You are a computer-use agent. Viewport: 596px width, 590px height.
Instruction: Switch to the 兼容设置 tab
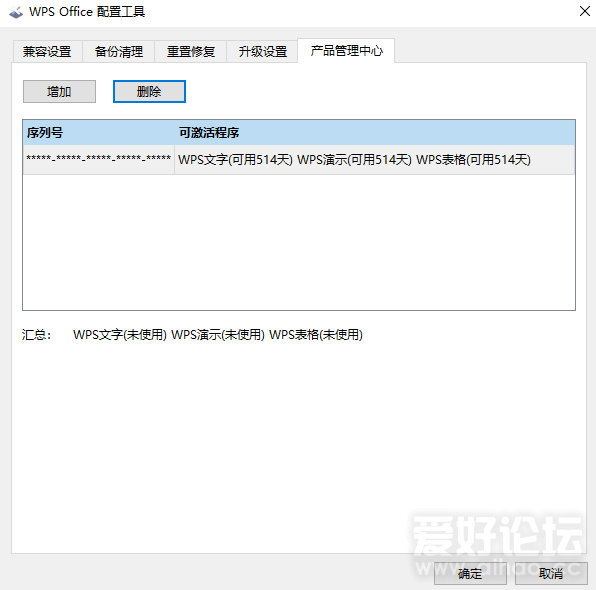(47, 51)
